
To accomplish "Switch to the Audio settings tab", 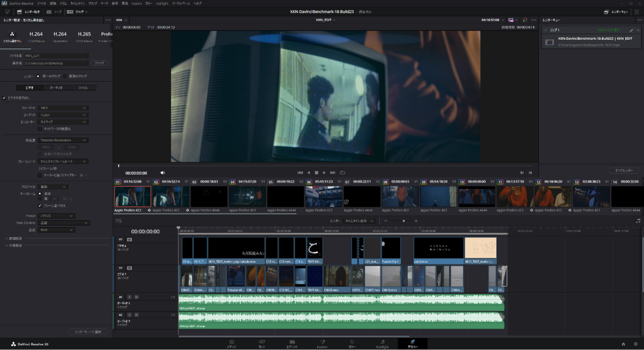I will click(56, 87).
